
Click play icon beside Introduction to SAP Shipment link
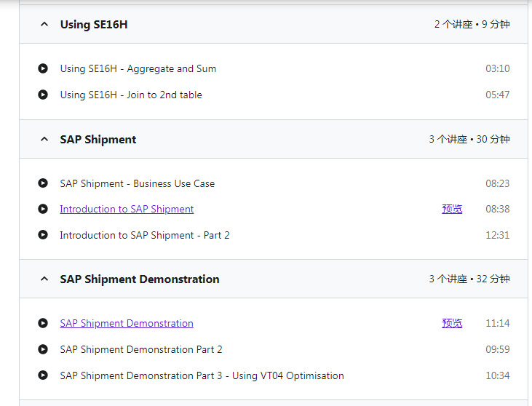click(x=43, y=209)
